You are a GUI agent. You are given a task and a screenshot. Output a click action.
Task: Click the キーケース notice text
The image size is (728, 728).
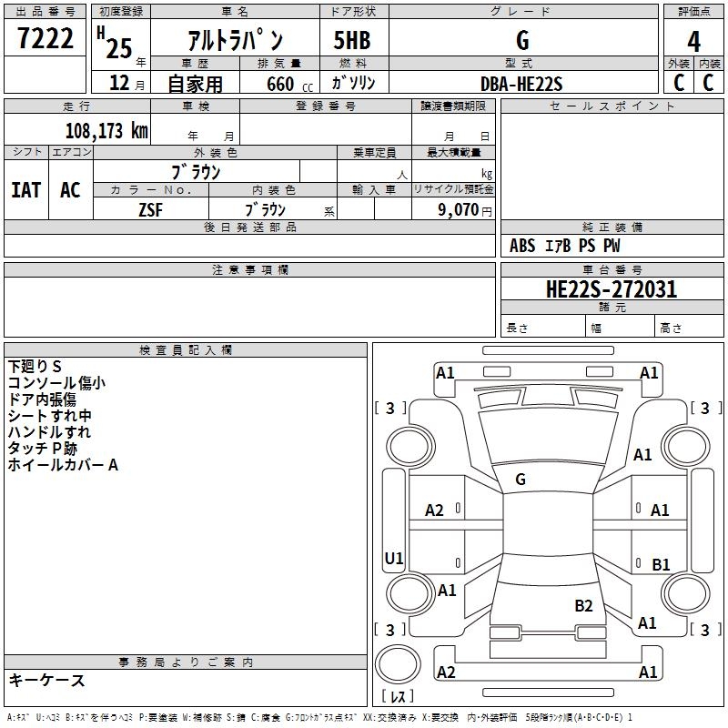(x=46, y=680)
